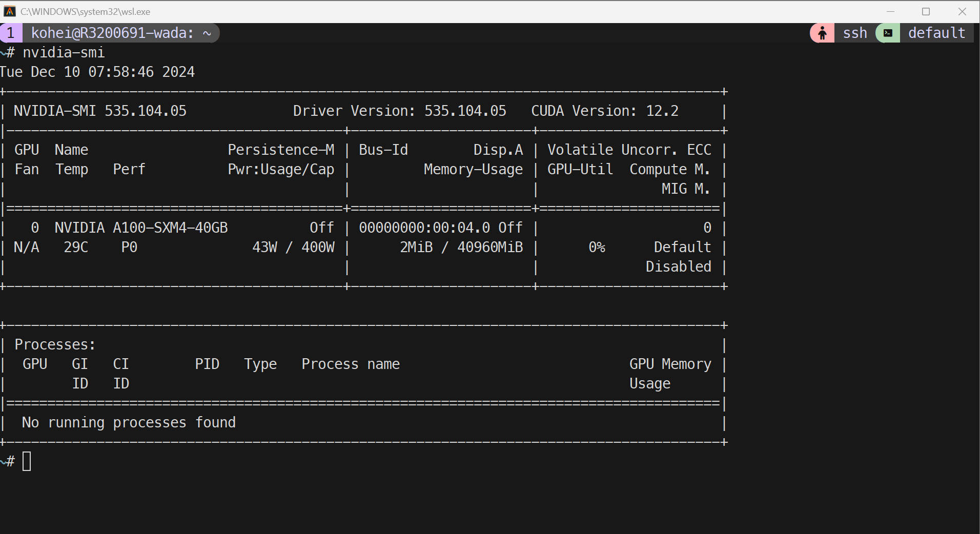
Task: Click the Temp header label
Action: click(x=72, y=170)
